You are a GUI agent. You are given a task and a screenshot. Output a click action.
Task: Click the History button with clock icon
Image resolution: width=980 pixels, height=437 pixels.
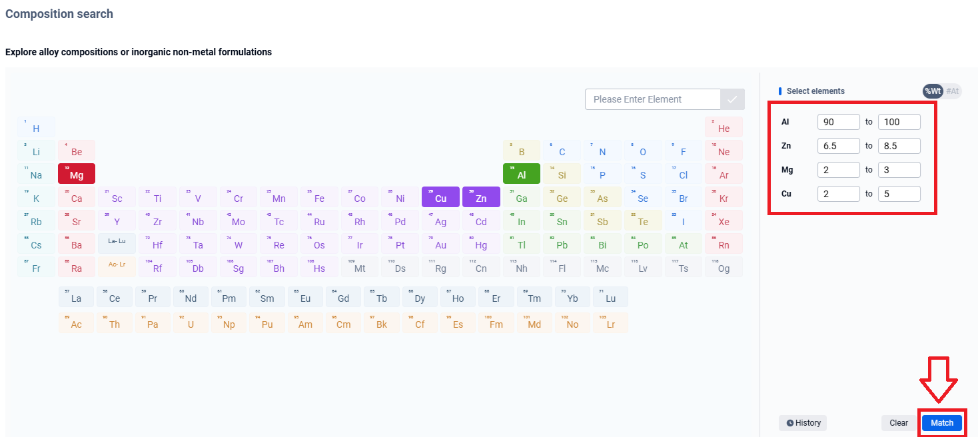click(803, 422)
